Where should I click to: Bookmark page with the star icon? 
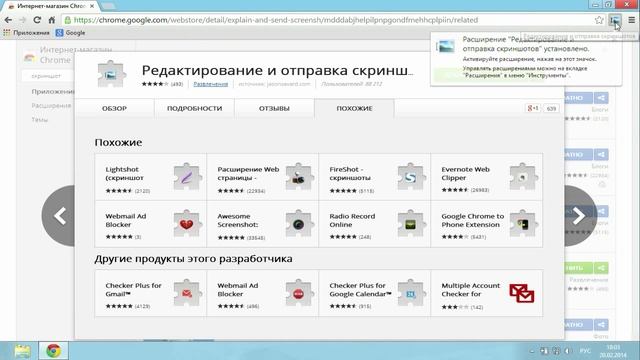tap(599, 20)
